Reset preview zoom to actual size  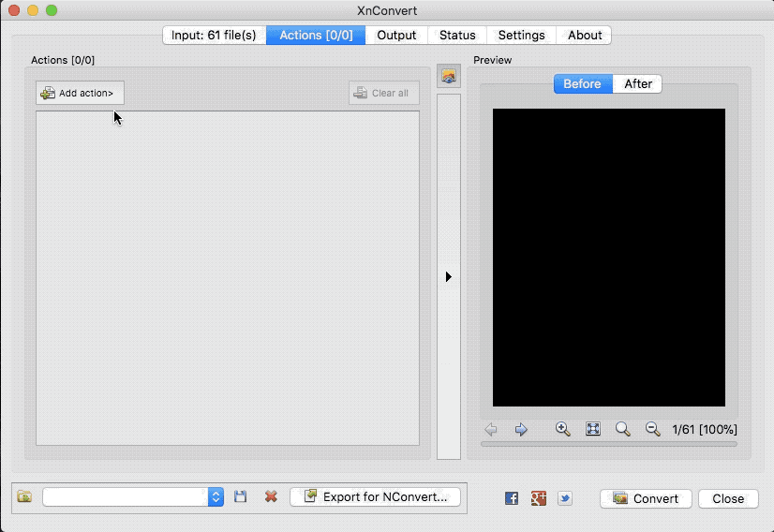[623, 429]
